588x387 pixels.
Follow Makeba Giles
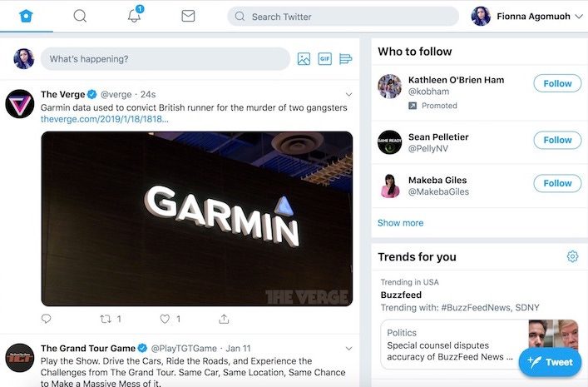[x=557, y=183]
